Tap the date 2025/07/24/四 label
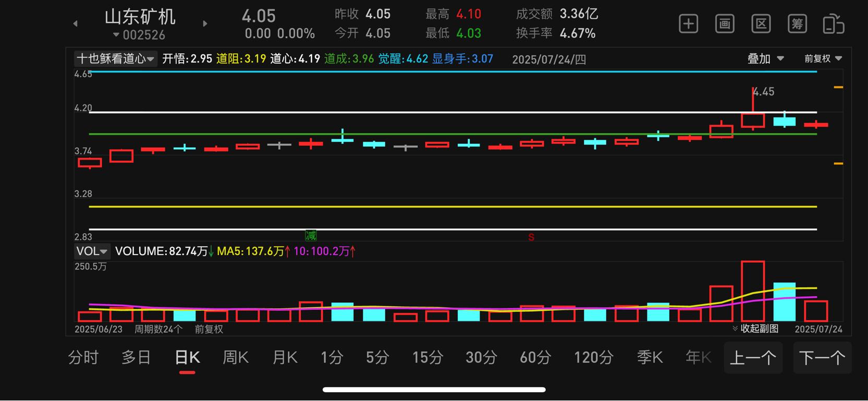This screenshot has width=868, height=401. click(x=549, y=59)
